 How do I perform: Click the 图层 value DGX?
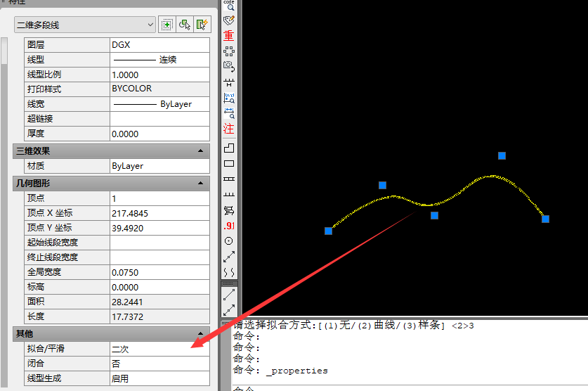[159, 44]
